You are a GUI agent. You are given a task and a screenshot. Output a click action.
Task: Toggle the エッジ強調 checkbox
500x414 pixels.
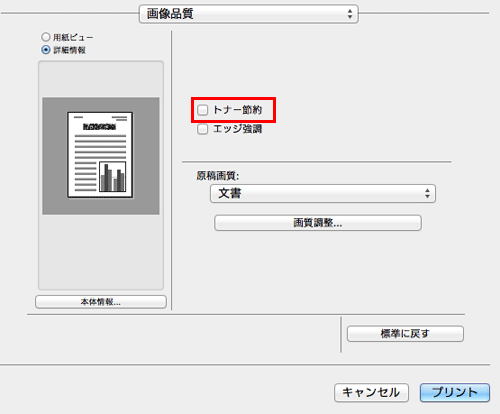203,129
